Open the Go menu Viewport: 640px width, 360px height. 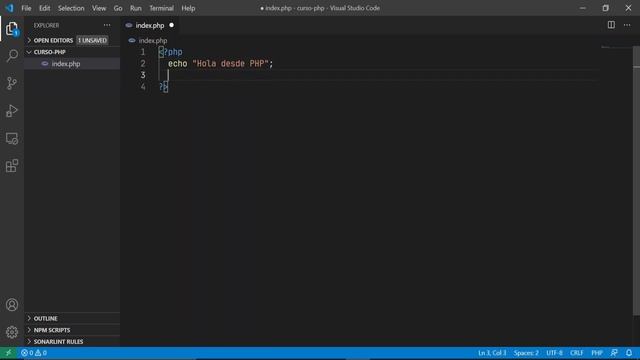pyautogui.click(x=118, y=8)
